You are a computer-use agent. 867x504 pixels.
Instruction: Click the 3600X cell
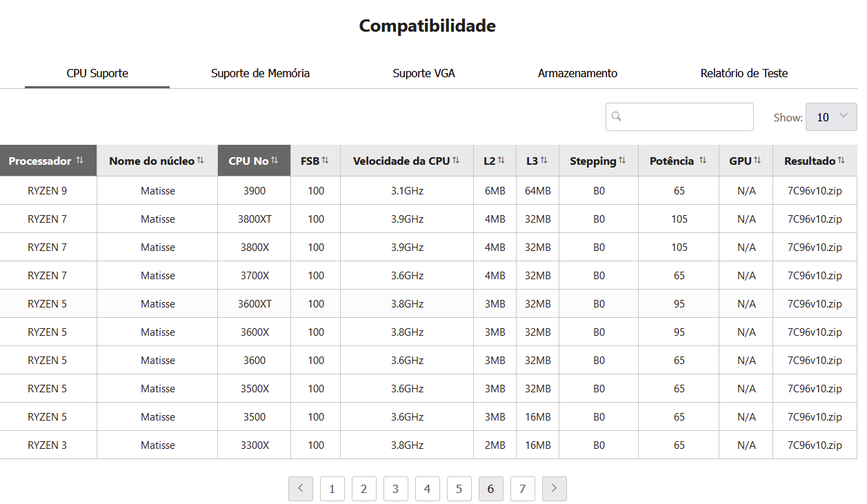254,332
